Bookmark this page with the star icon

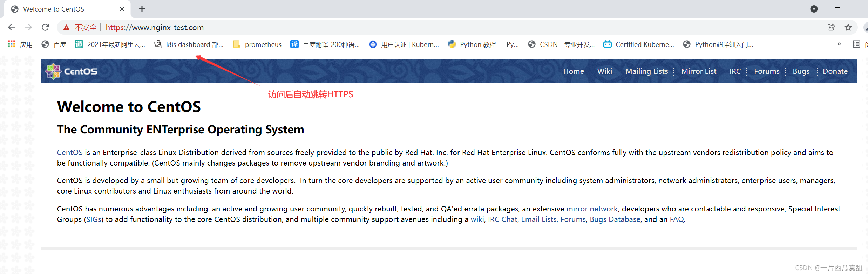coord(848,27)
